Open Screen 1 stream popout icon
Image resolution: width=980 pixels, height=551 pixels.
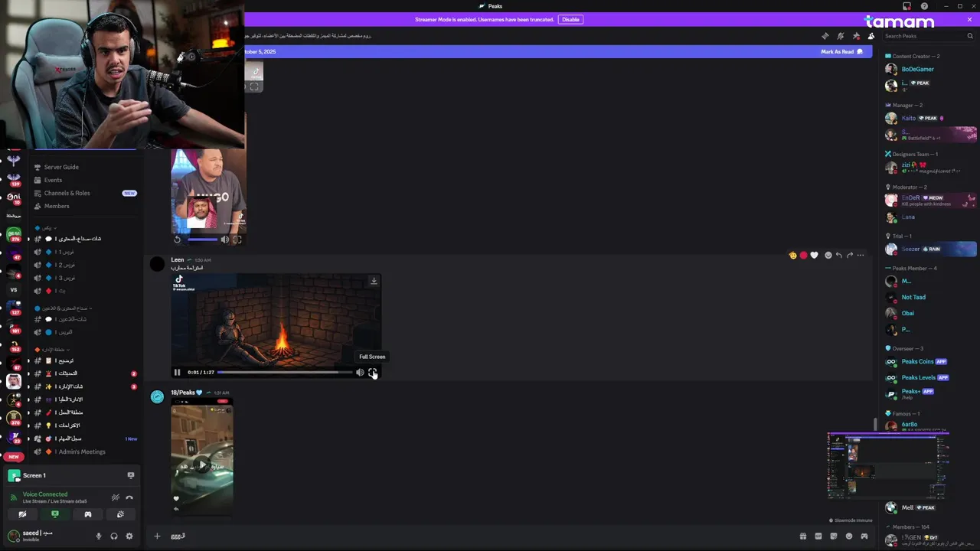(131, 475)
